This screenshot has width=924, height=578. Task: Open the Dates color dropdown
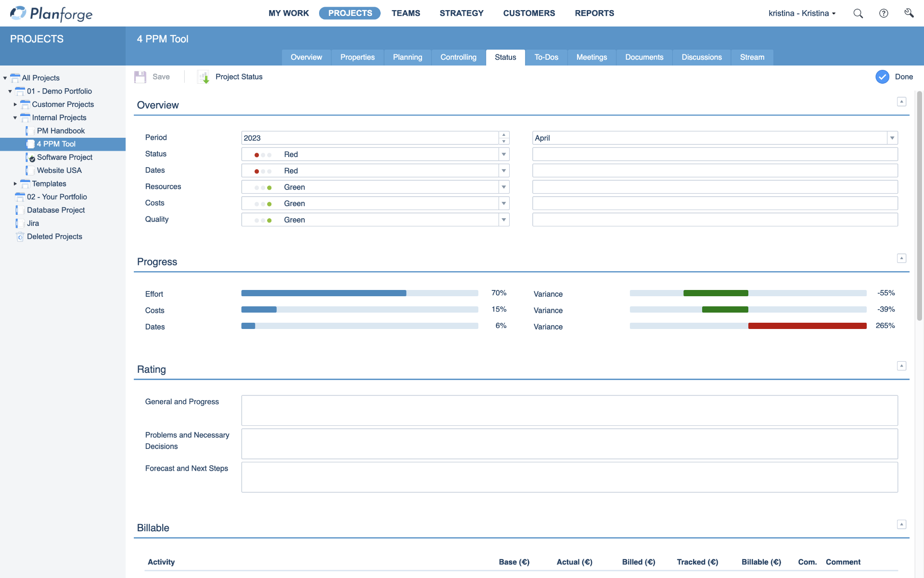pyautogui.click(x=504, y=171)
